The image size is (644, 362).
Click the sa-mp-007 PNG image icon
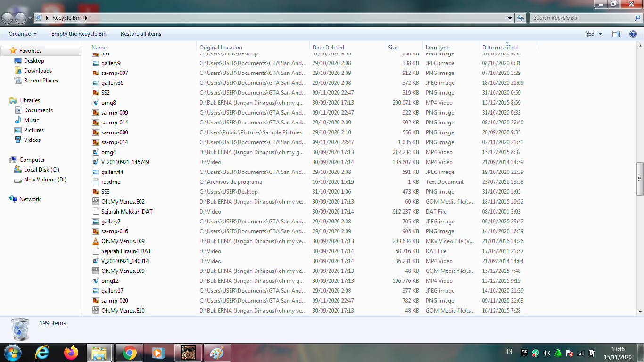[96, 73]
